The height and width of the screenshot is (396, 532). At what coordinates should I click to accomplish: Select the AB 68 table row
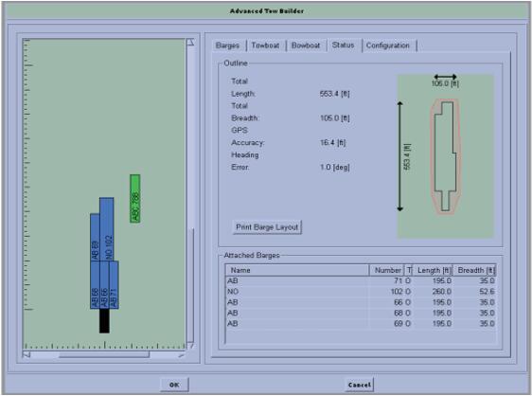click(361, 313)
